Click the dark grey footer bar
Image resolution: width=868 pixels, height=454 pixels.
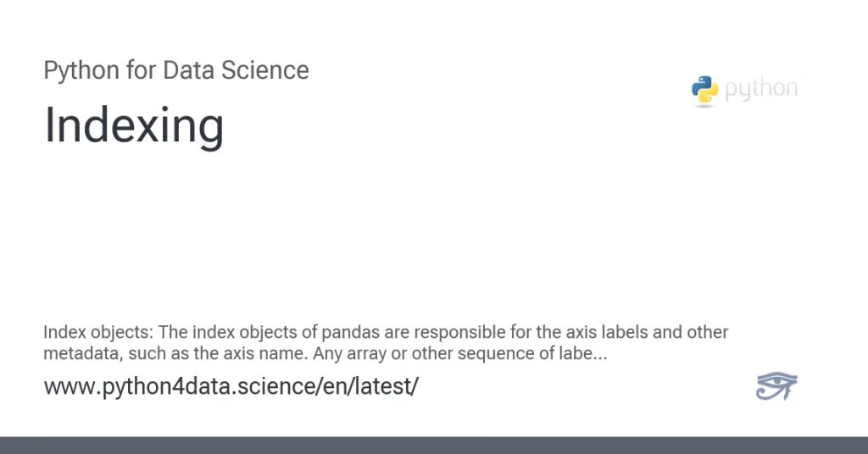(434, 445)
